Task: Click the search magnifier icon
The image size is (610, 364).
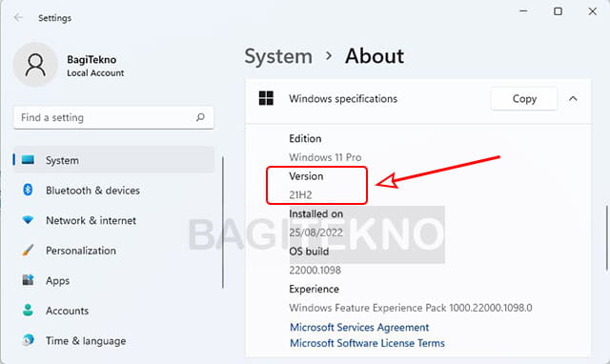Action: click(x=200, y=117)
